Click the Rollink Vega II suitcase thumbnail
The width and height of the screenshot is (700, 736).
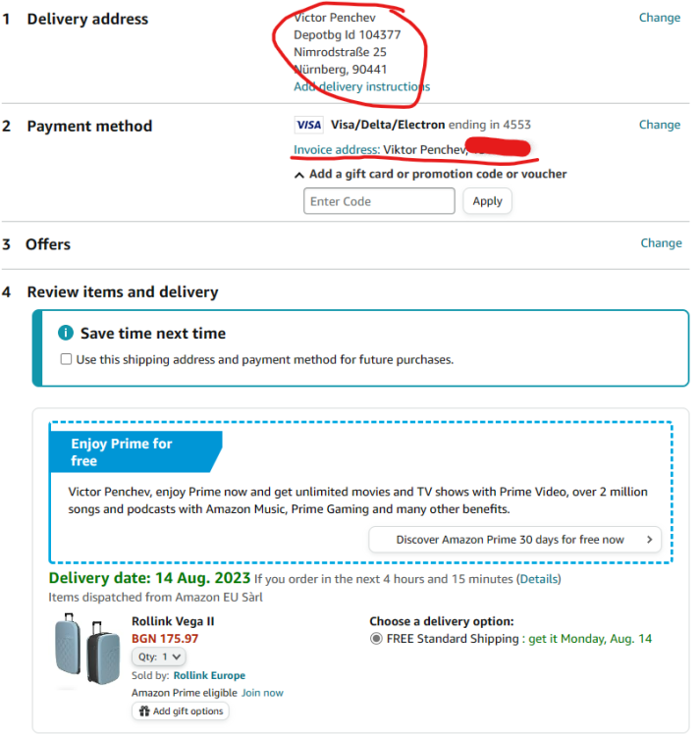coord(86,649)
